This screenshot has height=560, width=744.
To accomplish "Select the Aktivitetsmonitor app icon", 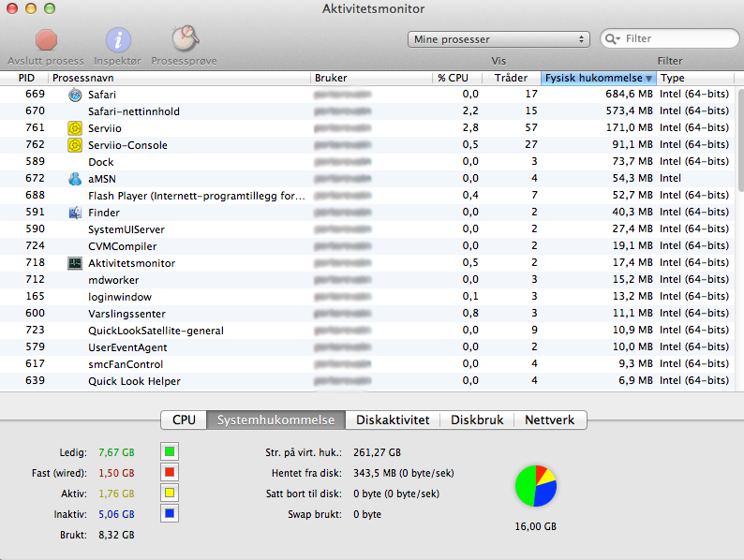I will click(x=75, y=263).
